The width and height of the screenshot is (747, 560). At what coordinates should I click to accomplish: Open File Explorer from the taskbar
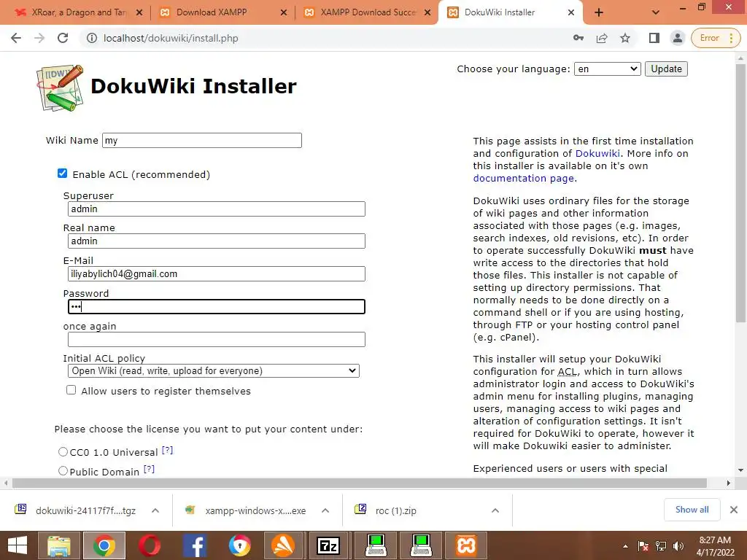(59, 545)
